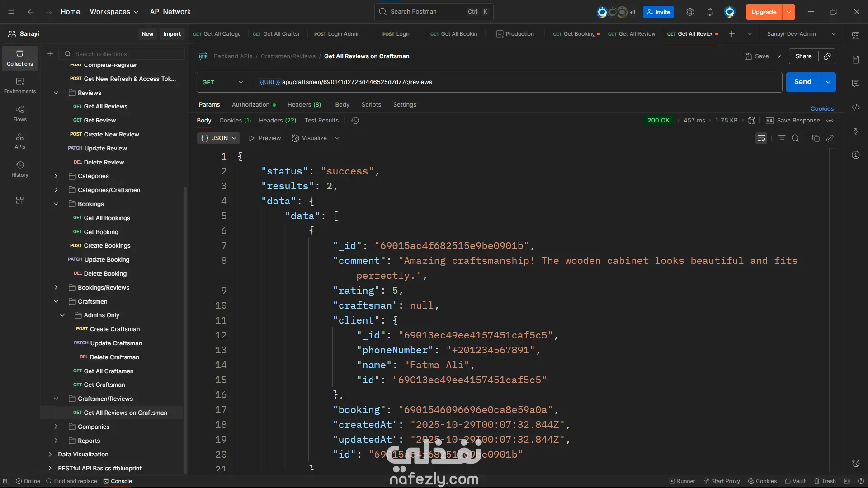Open the JSON format dropdown
This screenshot has height=488, width=868.
218,138
